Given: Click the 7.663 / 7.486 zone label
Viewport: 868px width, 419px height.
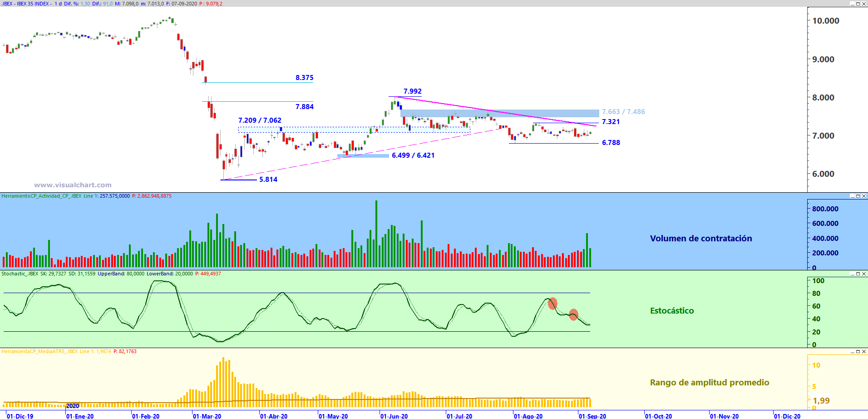Looking at the screenshot, I should 623,112.
